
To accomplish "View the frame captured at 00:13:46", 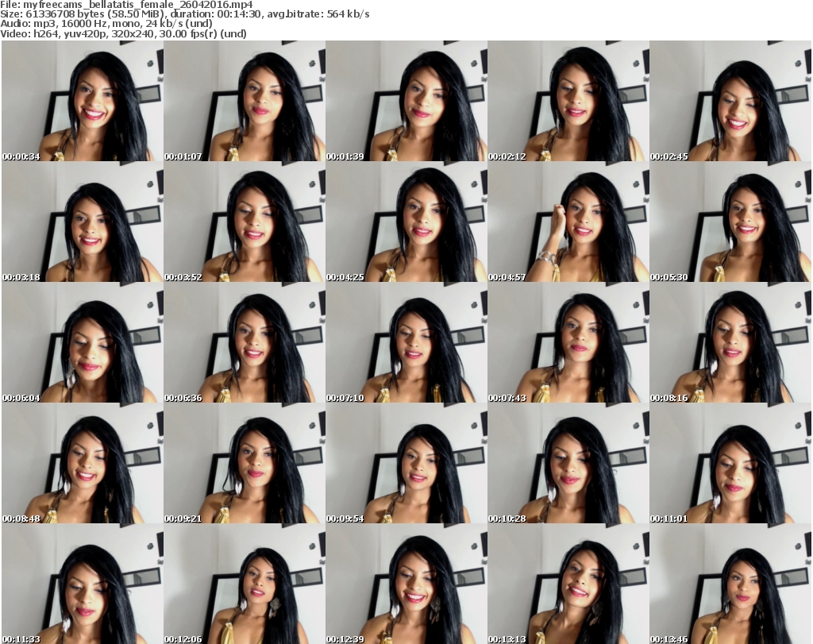I will (x=730, y=584).
